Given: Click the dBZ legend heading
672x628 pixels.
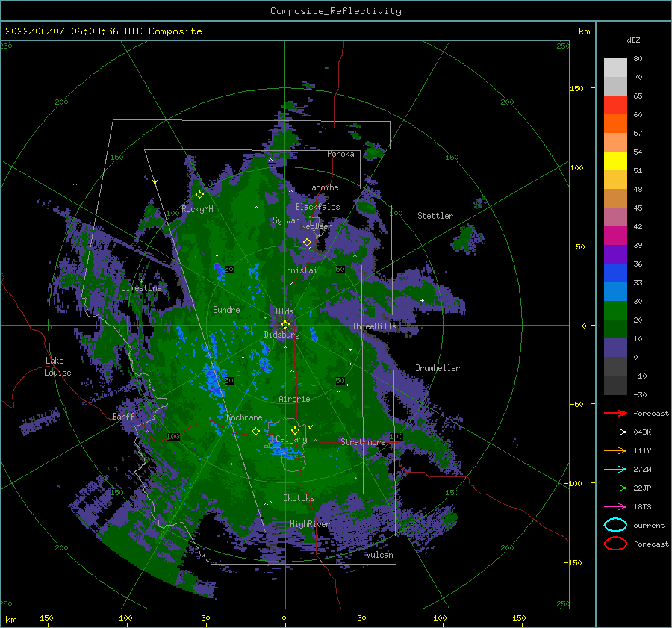Looking at the screenshot, I should click(633, 40).
